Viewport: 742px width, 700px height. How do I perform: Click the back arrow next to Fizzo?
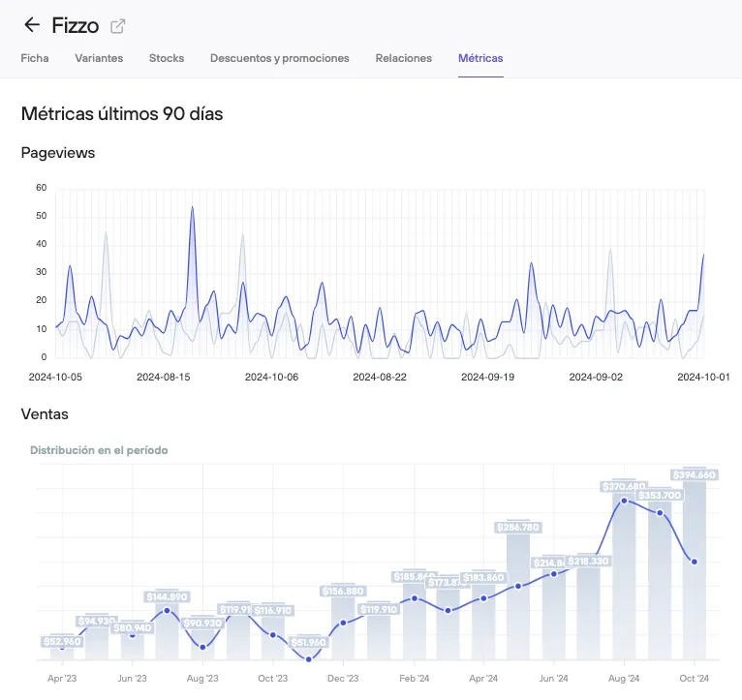(x=32, y=25)
